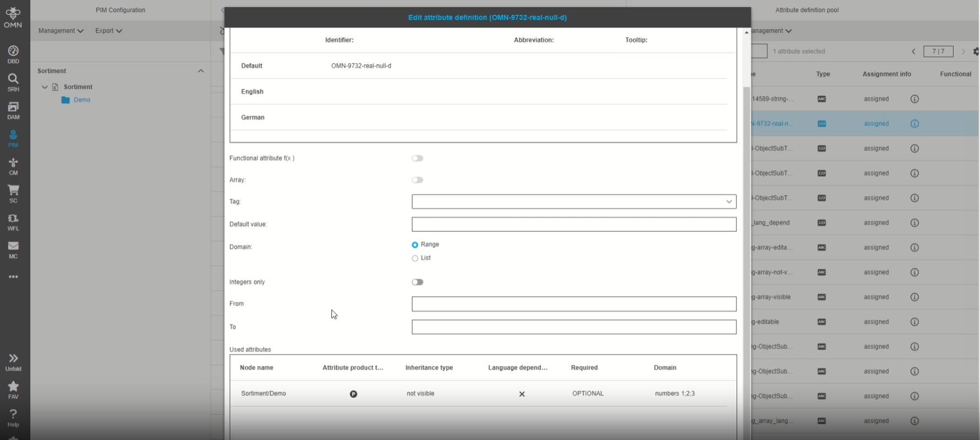Click the Default value input field
The width and height of the screenshot is (980, 440).
573,224
